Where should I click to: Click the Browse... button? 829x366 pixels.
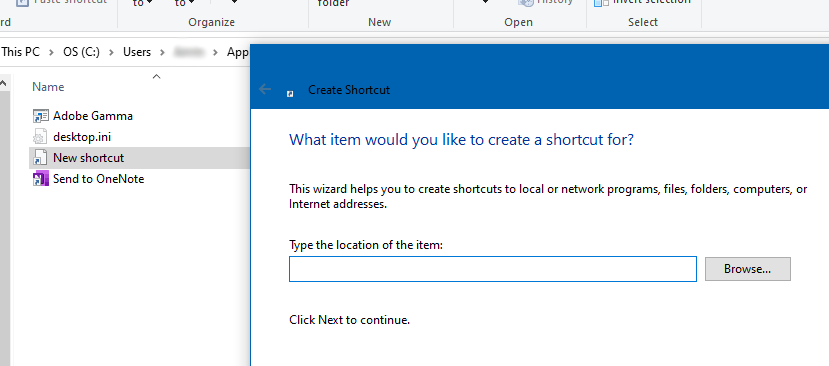[x=748, y=269]
